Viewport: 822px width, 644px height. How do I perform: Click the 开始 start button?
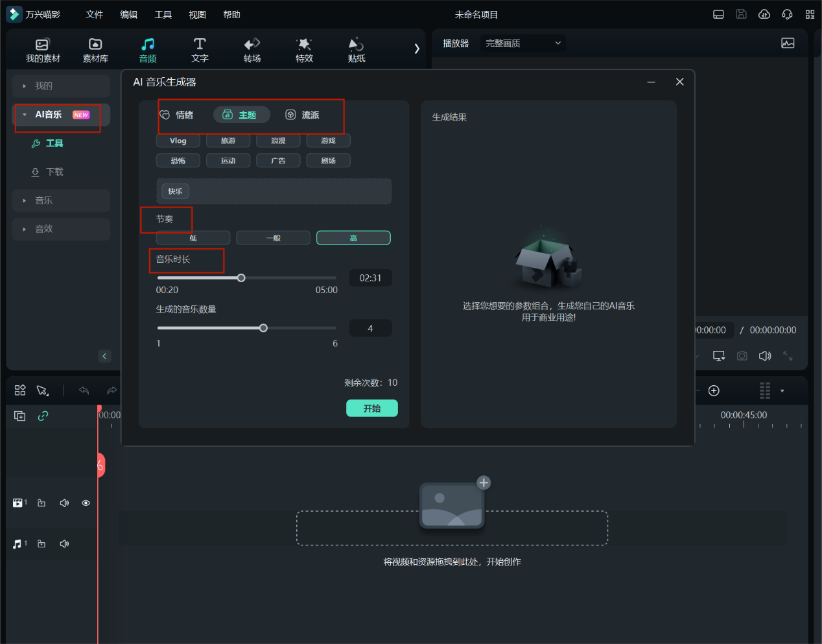click(371, 409)
